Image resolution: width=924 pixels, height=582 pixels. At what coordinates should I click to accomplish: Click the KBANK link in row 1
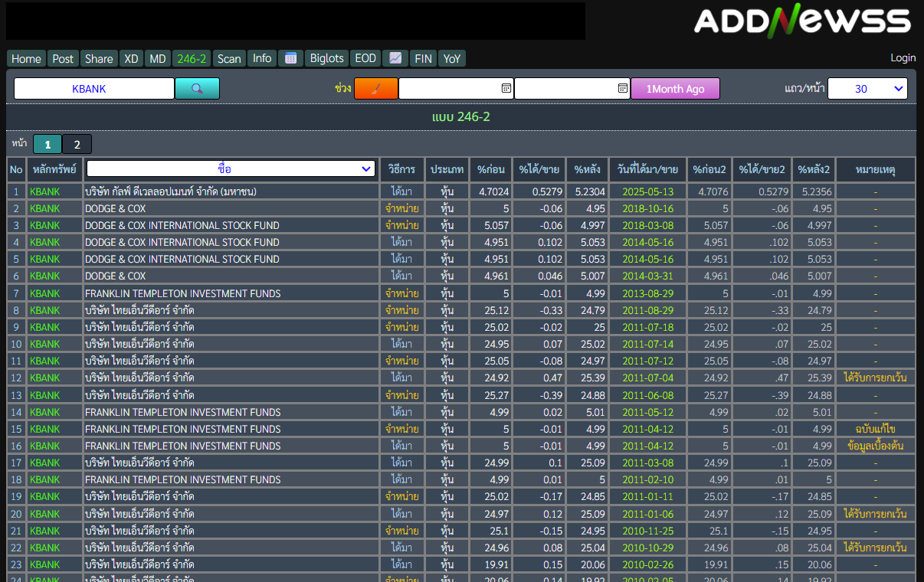44,191
